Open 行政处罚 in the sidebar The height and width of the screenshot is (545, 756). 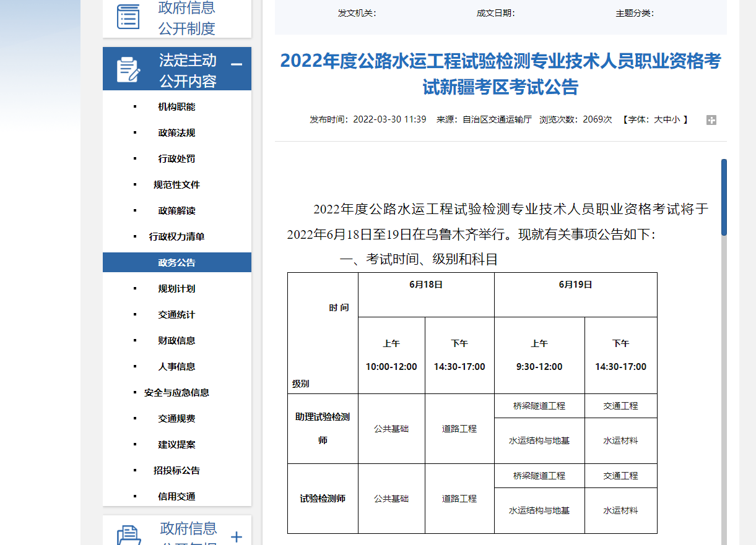point(176,159)
